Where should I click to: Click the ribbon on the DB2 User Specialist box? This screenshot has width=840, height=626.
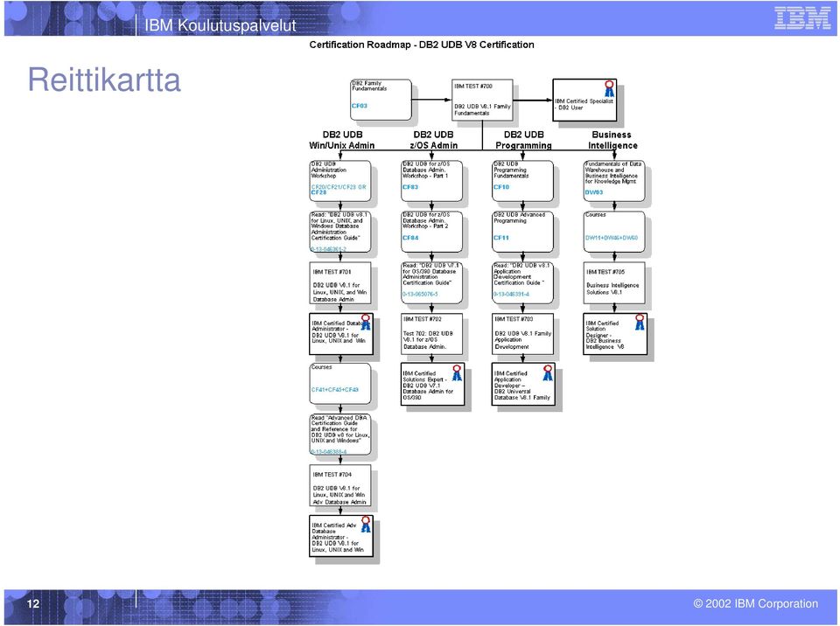coord(609,89)
